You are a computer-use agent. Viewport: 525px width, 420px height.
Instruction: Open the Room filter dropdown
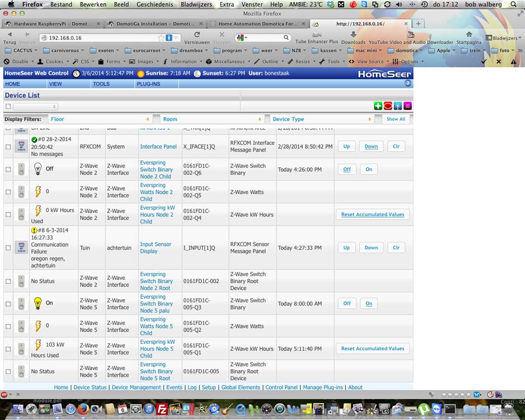pos(212,119)
